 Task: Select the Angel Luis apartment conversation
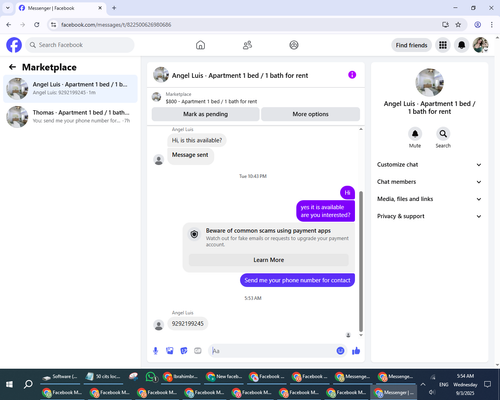[x=70, y=89]
